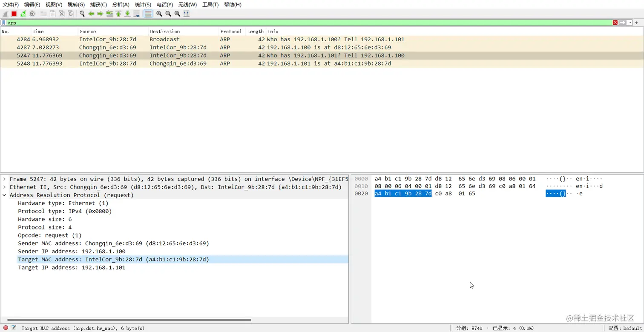Open the display filter history dropdown
The height and width of the screenshot is (332, 644).
click(x=630, y=23)
